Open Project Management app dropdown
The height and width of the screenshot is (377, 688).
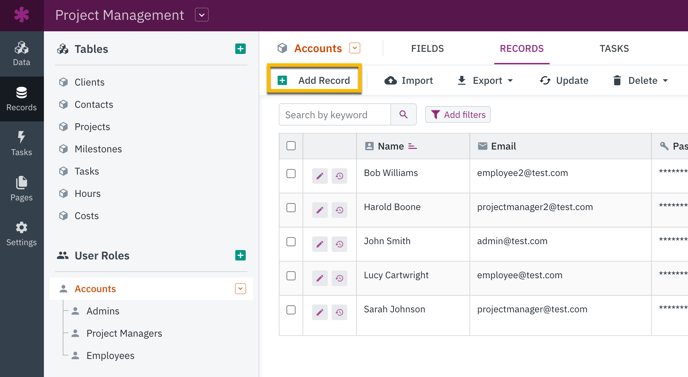pos(202,15)
